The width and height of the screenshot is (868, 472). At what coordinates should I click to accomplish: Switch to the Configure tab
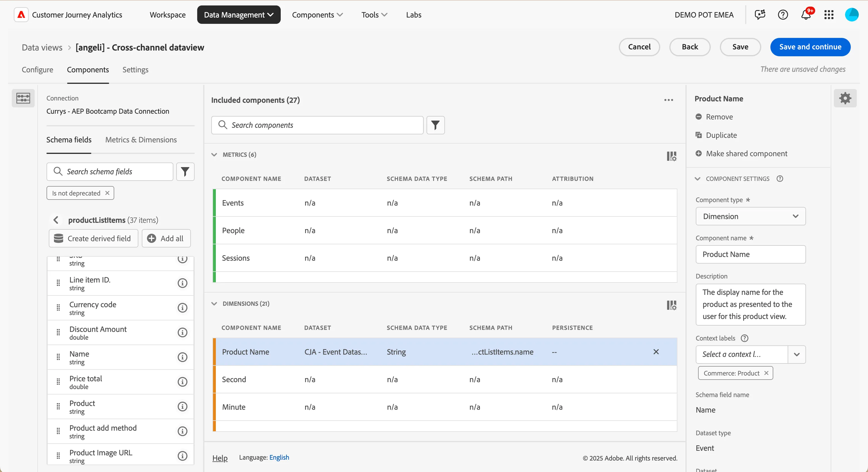tap(37, 69)
